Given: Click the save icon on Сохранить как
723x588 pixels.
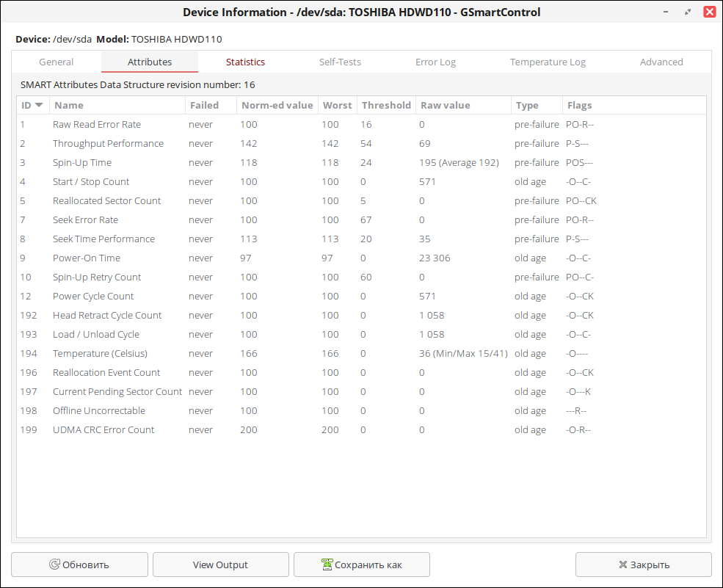Looking at the screenshot, I should point(327,565).
